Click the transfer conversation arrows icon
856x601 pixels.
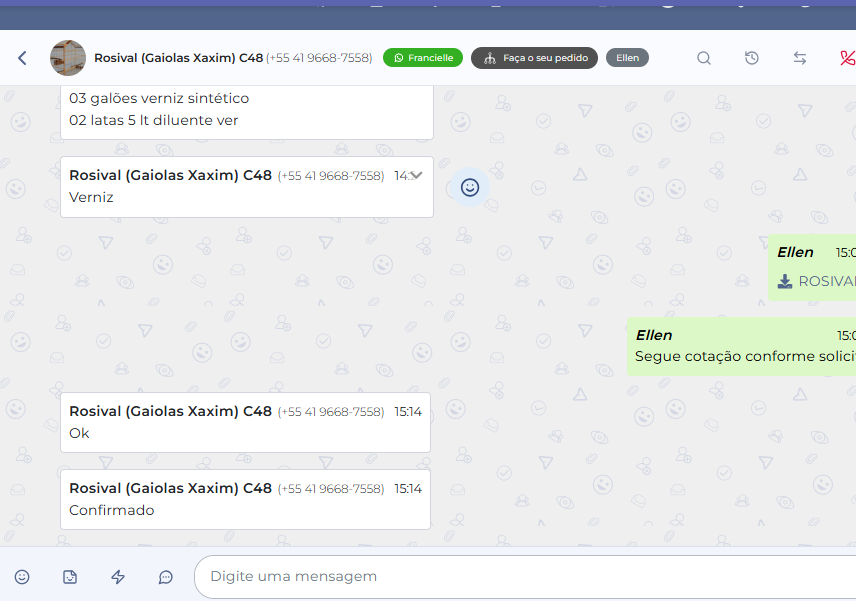[800, 58]
